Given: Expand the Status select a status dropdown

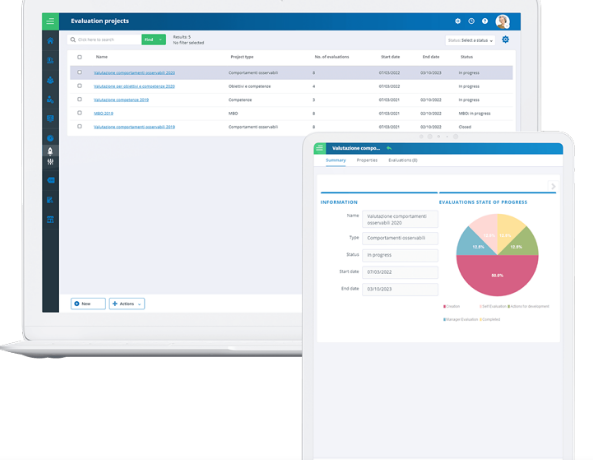Looking at the screenshot, I should coord(470,40).
